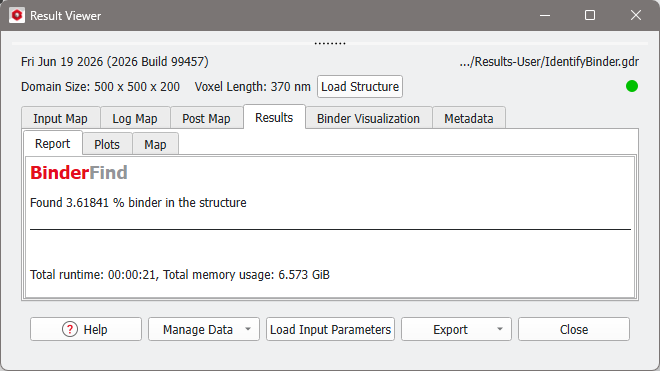Switch to the Input Map tab
The width and height of the screenshot is (660, 371).
(61, 118)
